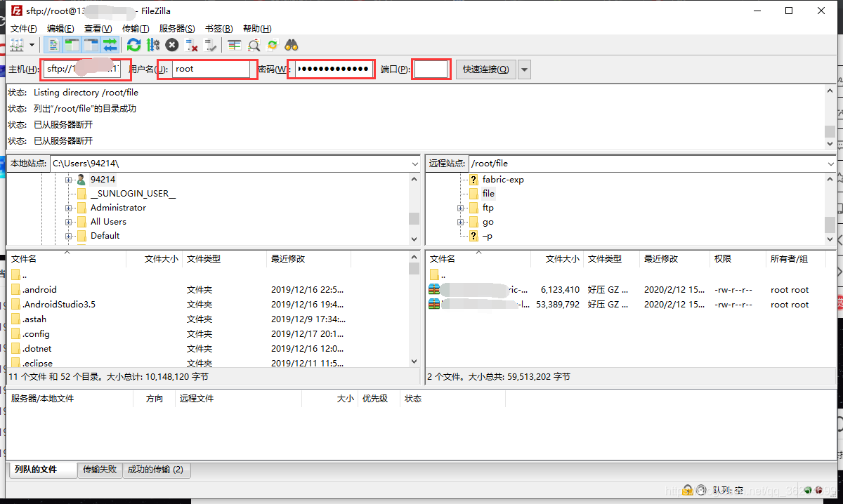
Task: Select the .astah folder row
Action: point(207,319)
